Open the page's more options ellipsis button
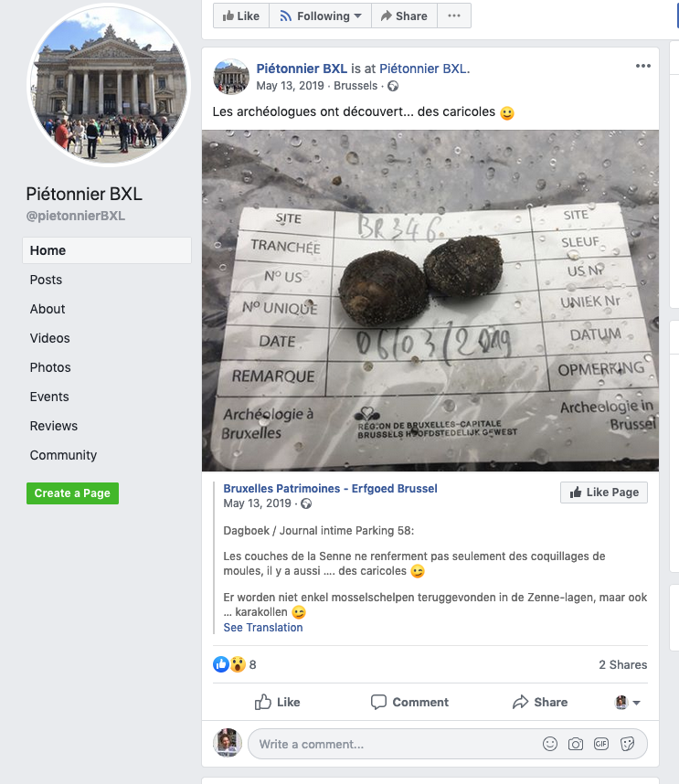Screen dimensions: 679x784 454,16
